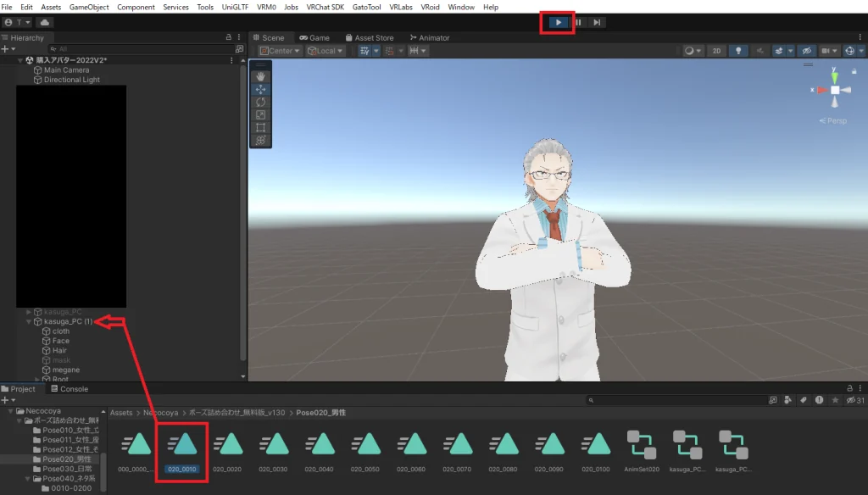Select the megane object in the Hierarchy
868x495 pixels.
click(66, 370)
